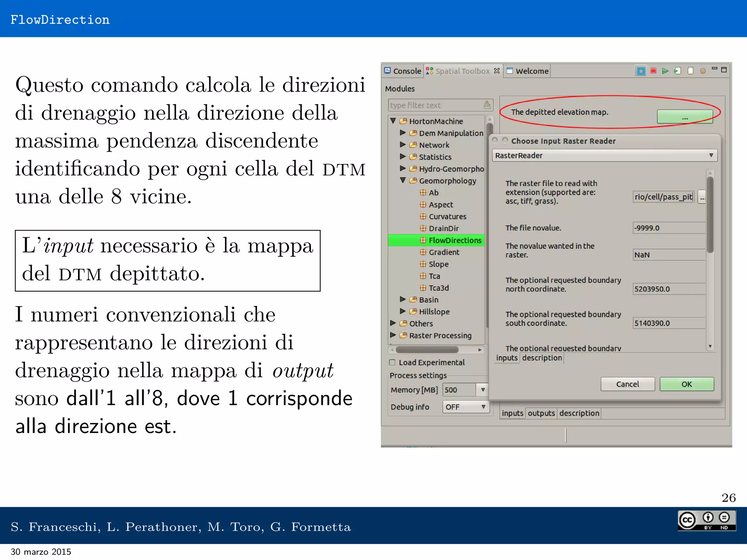Image resolution: width=747 pixels, height=560 pixels.
Task: Click the Ab module icon
Action: (423, 192)
